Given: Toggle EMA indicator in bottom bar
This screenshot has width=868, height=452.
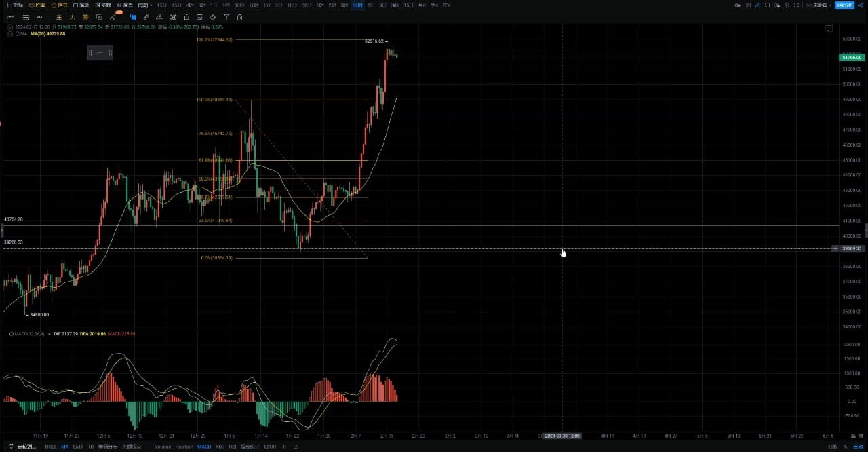Looking at the screenshot, I should (78, 447).
